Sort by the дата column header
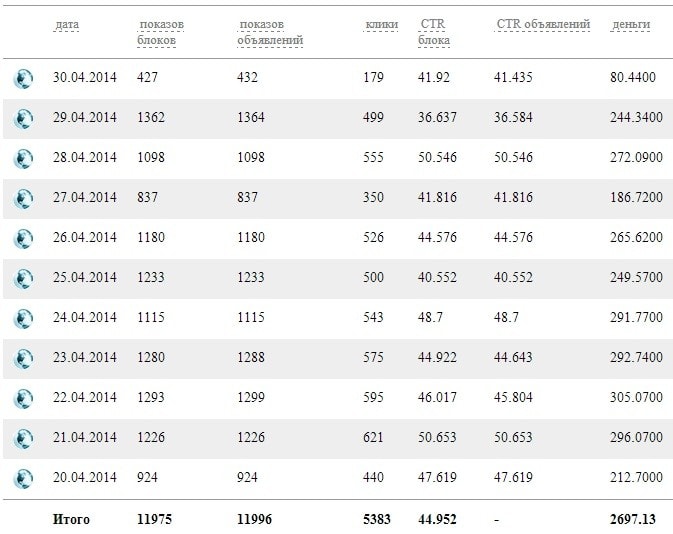673x534 pixels. [x=68, y=25]
